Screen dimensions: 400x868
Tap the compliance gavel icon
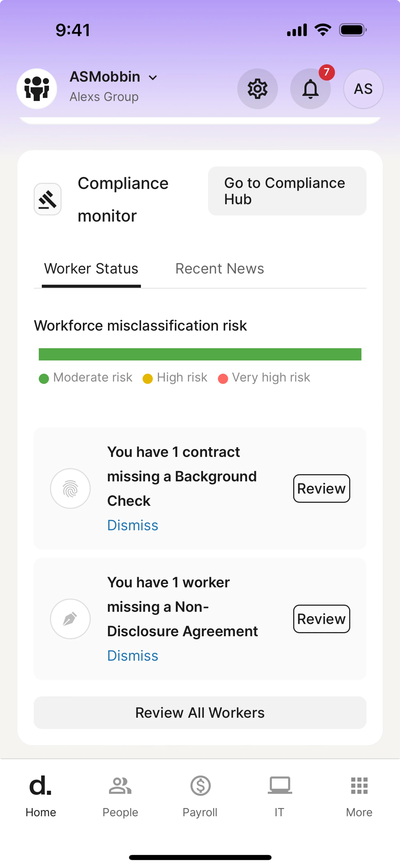pyautogui.click(x=47, y=199)
